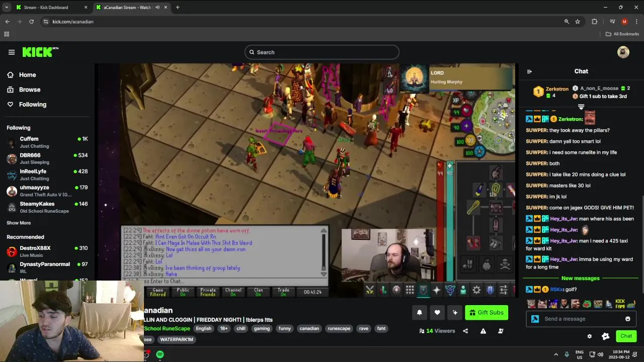Viewport: 644px width, 362px height.
Task: Open browser extensions puzzle icon
Action: tap(595, 22)
